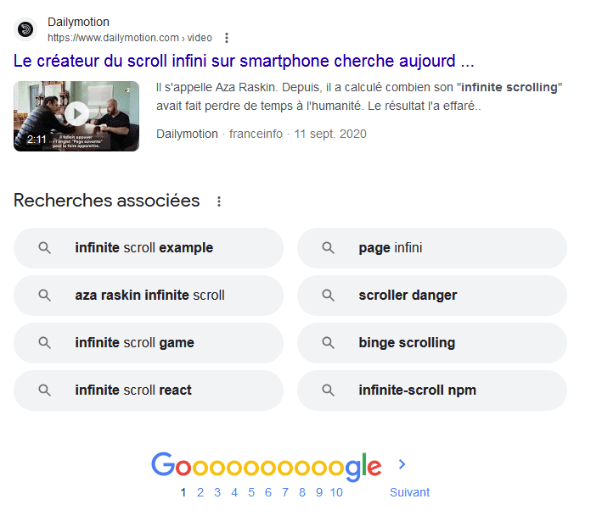Screen dimensions: 602x516
Task: Click the Dailymotion site favicon icon
Action: click(26, 29)
